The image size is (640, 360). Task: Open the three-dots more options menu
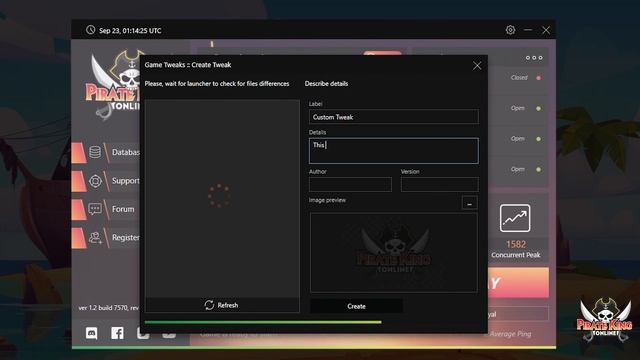pos(534,58)
